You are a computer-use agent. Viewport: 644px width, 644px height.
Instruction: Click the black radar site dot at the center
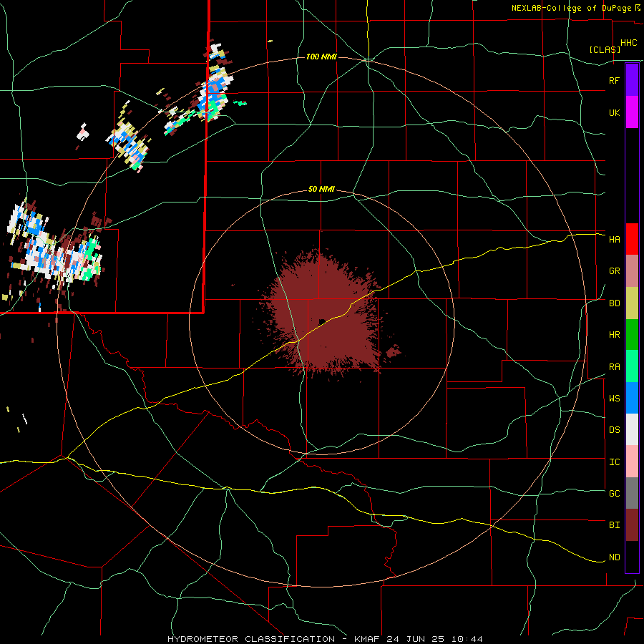322,321
